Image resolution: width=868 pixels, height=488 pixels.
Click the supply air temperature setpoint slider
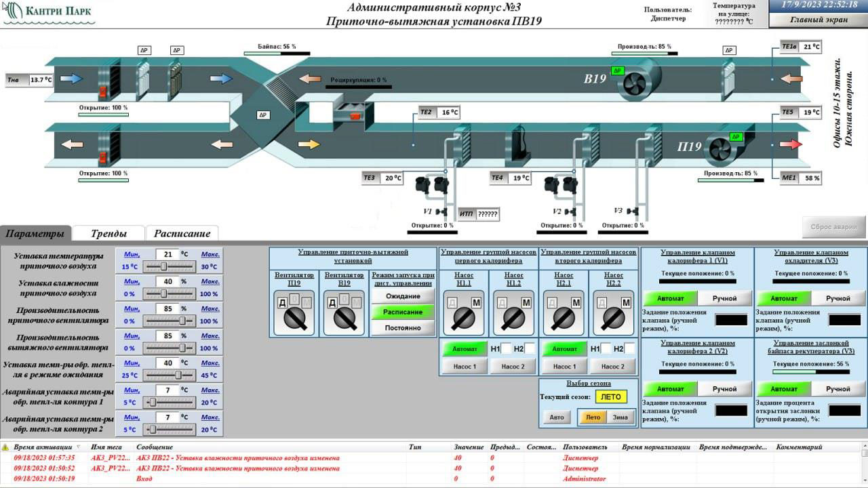pyautogui.click(x=163, y=267)
